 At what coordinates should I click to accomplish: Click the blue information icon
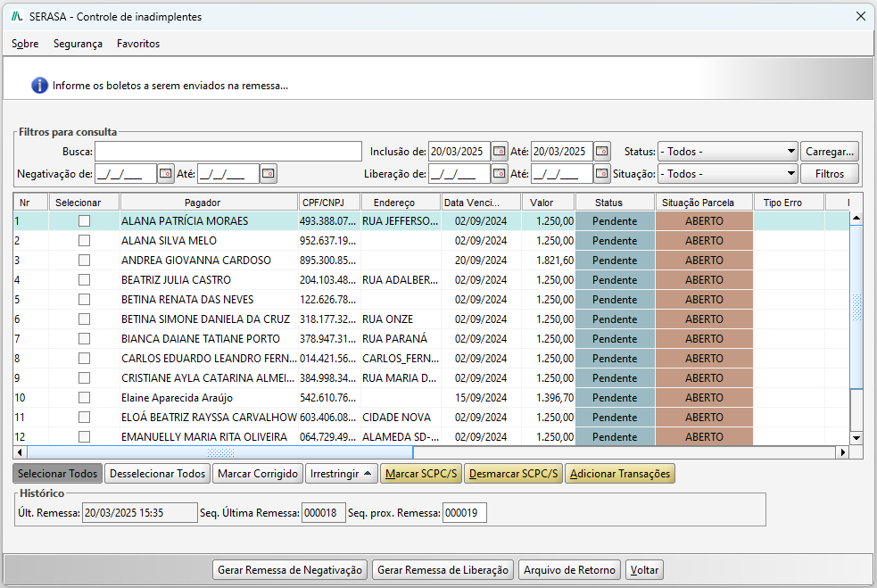[39, 85]
